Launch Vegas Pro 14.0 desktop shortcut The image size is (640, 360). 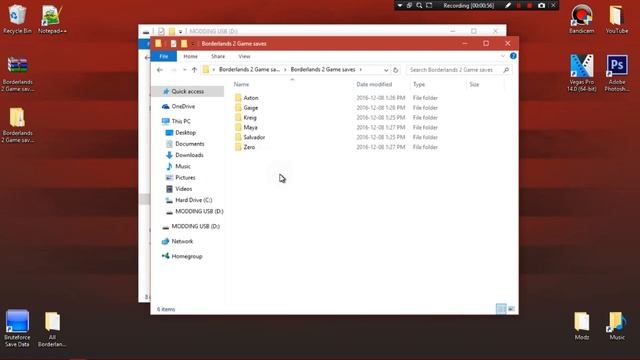(x=582, y=73)
